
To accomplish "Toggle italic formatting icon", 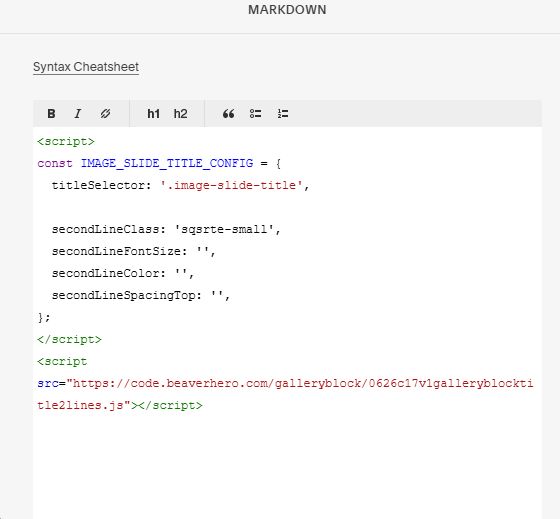I will click(x=78, y=114).
